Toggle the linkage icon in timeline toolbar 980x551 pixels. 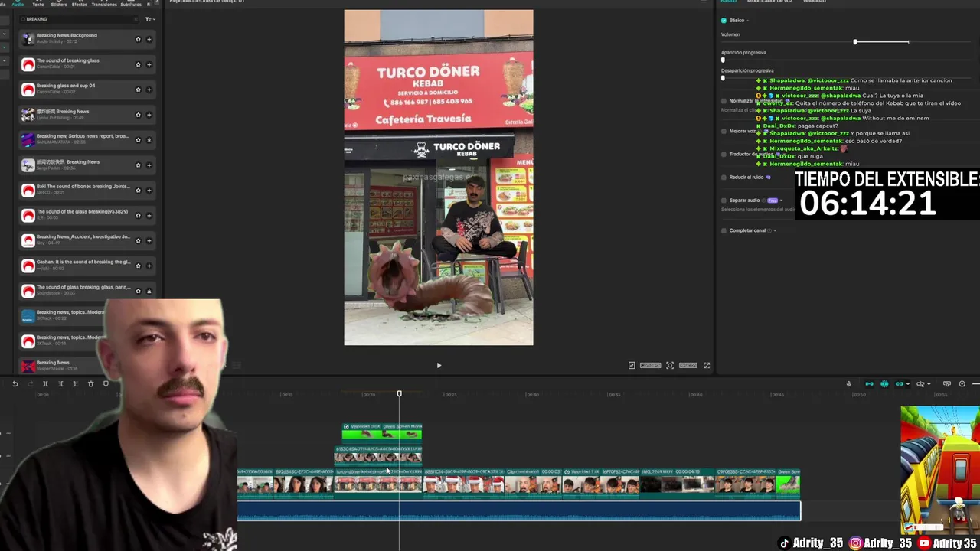point(900,384)
